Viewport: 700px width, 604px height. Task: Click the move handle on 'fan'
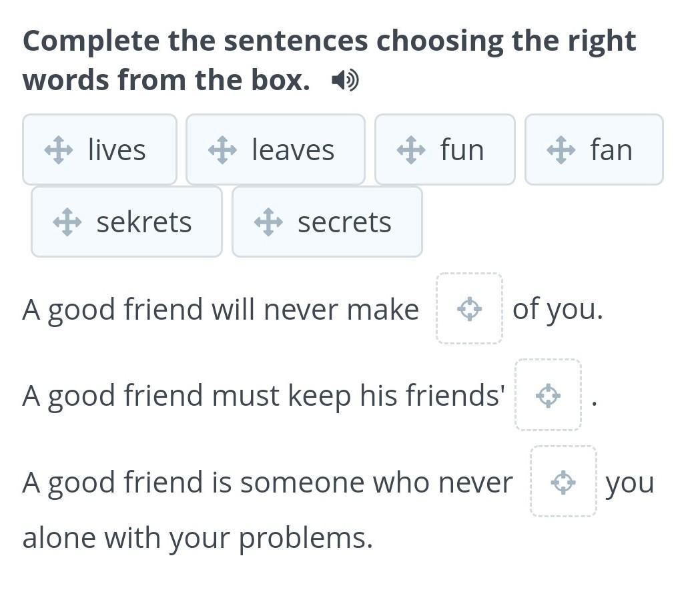click(561, 150)
